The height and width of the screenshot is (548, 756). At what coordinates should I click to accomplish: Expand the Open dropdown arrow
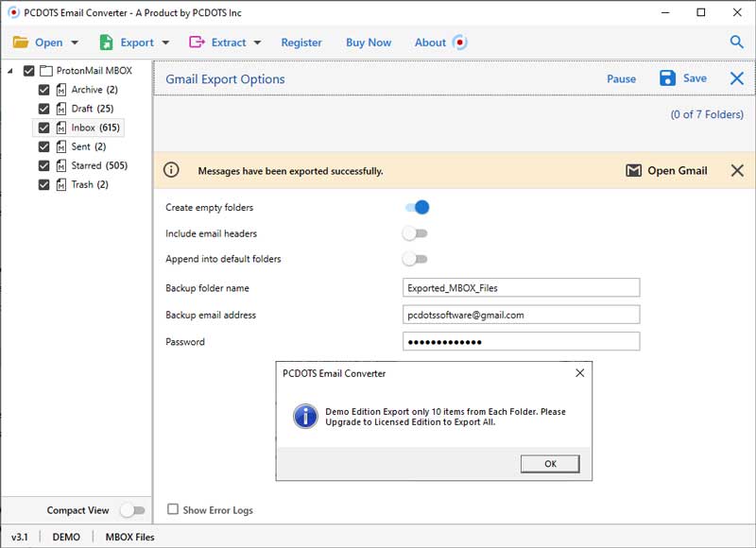coord(75,43)
